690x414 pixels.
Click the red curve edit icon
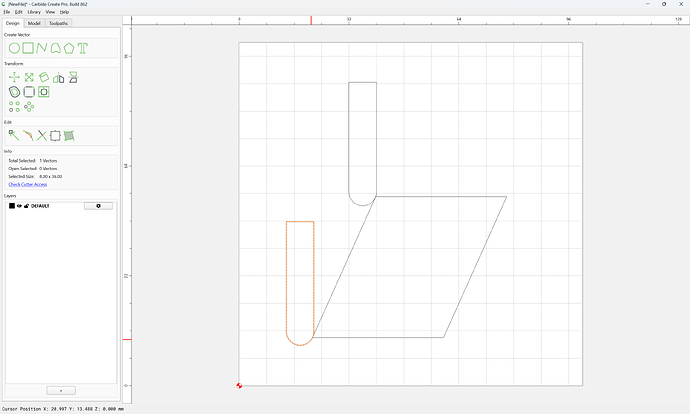pyautogui.click(x=28, y=136)
